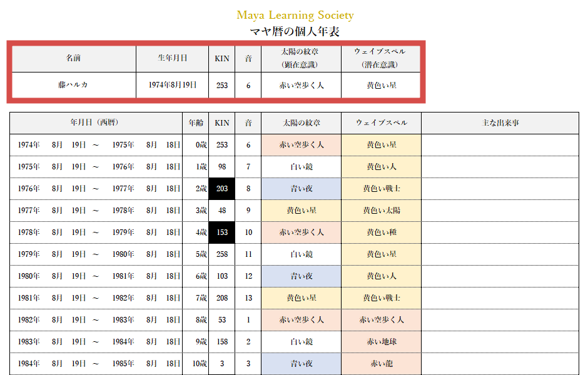
Task: Select the 主な出来事 column header
Action: coord(500,122)
